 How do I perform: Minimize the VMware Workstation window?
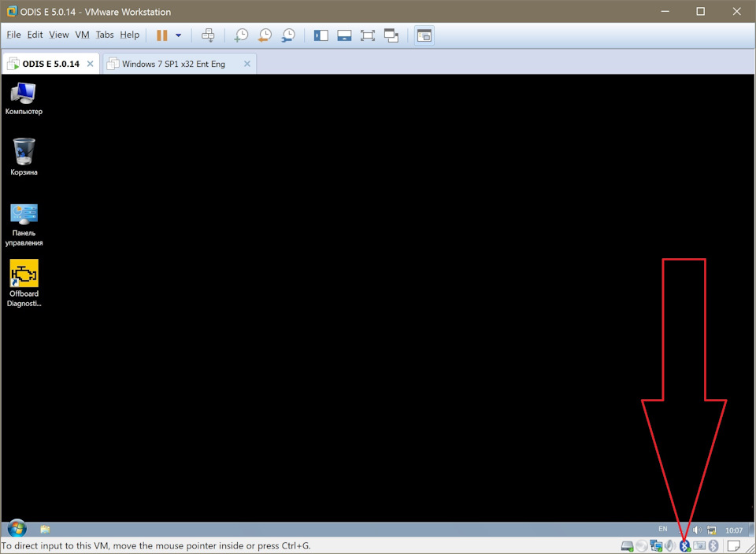(x=665, y=12)
